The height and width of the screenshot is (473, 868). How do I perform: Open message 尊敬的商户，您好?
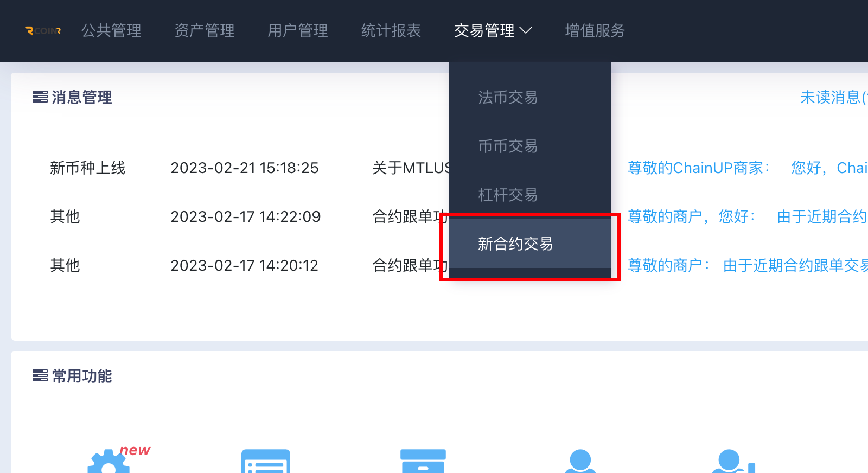coord(748,216)
